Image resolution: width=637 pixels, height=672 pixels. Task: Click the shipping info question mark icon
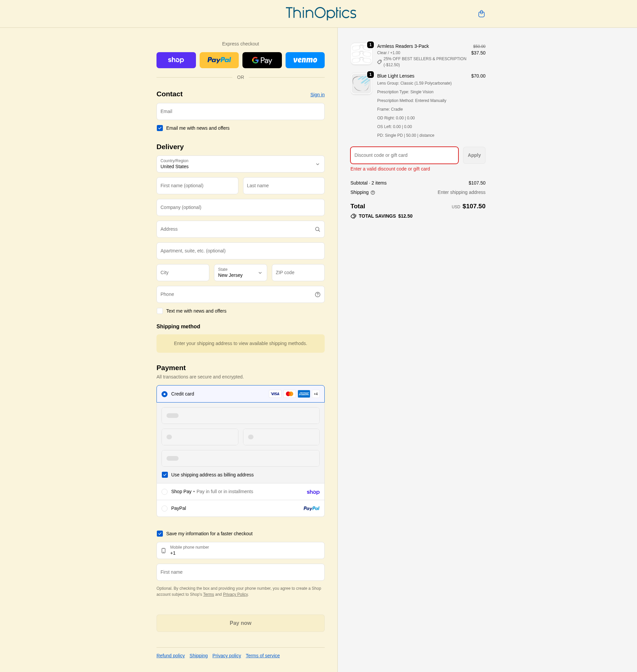click(x=373, y=193)
